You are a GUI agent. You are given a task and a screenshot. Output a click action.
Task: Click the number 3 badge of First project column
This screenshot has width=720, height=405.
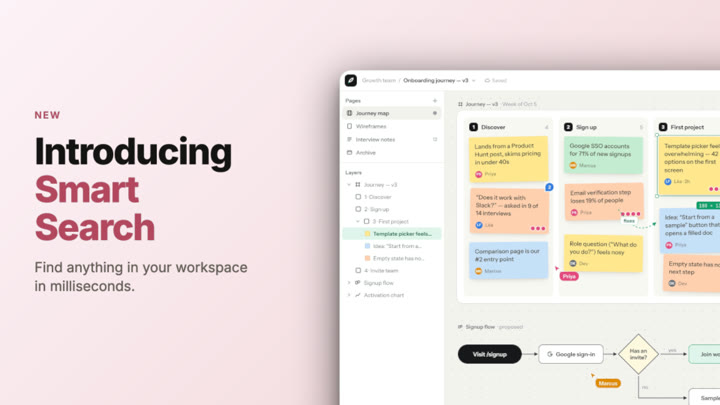click(x=663, y=127)
